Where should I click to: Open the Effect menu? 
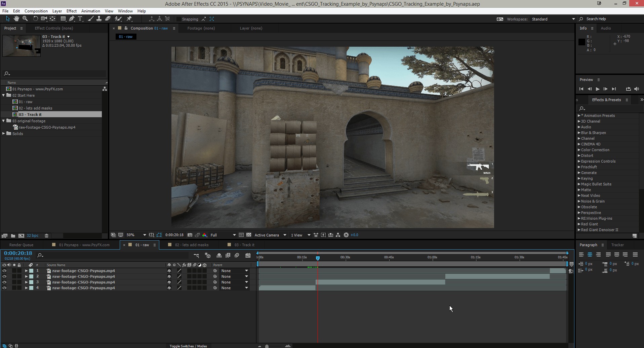[72, 11]
